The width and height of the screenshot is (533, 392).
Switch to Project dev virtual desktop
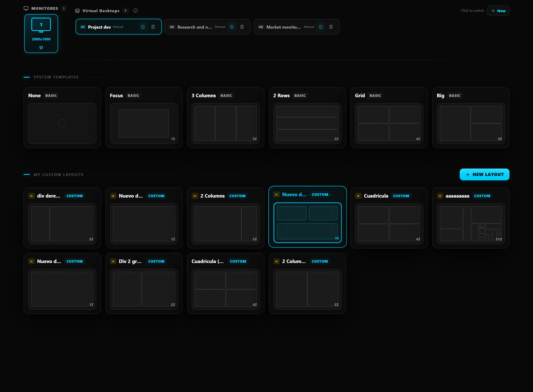pos(119,27)
